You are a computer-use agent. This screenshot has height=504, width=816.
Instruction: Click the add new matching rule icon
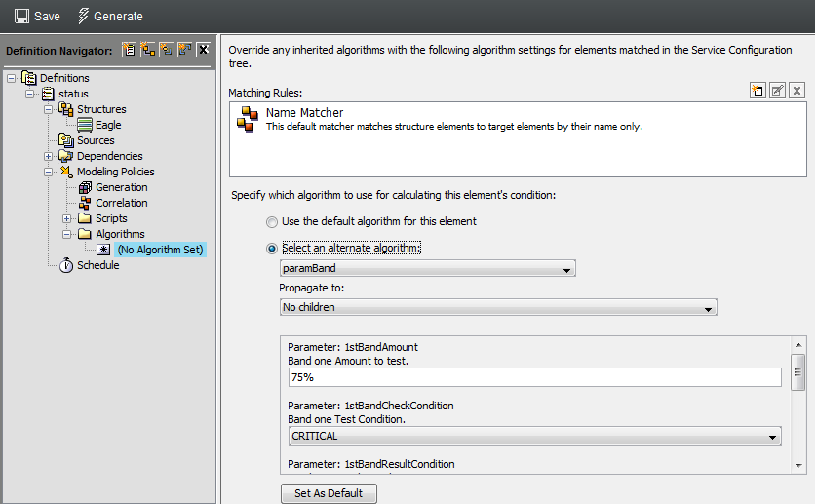click(758, 91)
